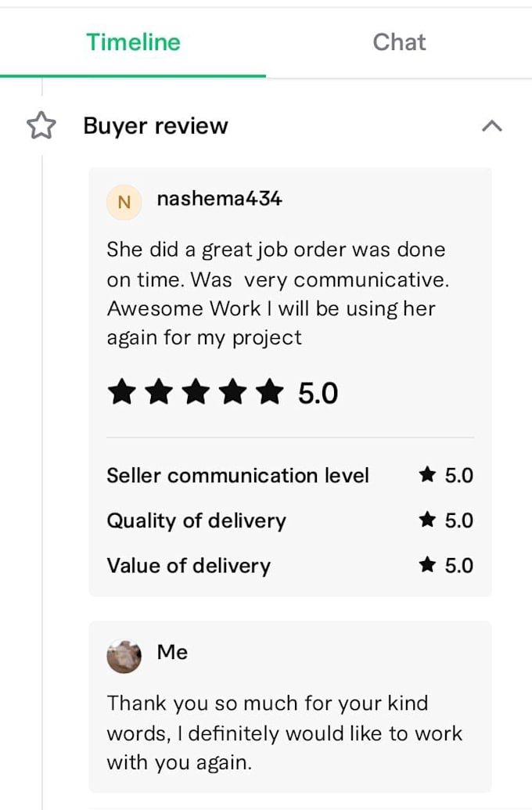
Task: Open the nashema434 username link
Action: pos(220,198)
